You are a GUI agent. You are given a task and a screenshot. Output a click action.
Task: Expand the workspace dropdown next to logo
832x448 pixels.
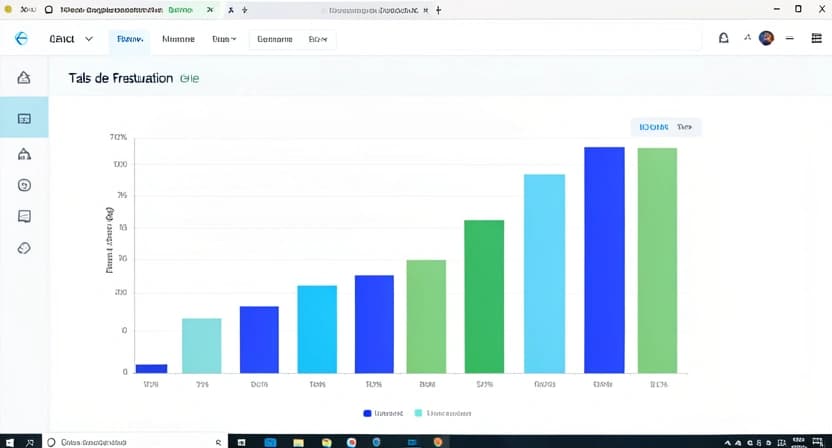coord(89,39)
